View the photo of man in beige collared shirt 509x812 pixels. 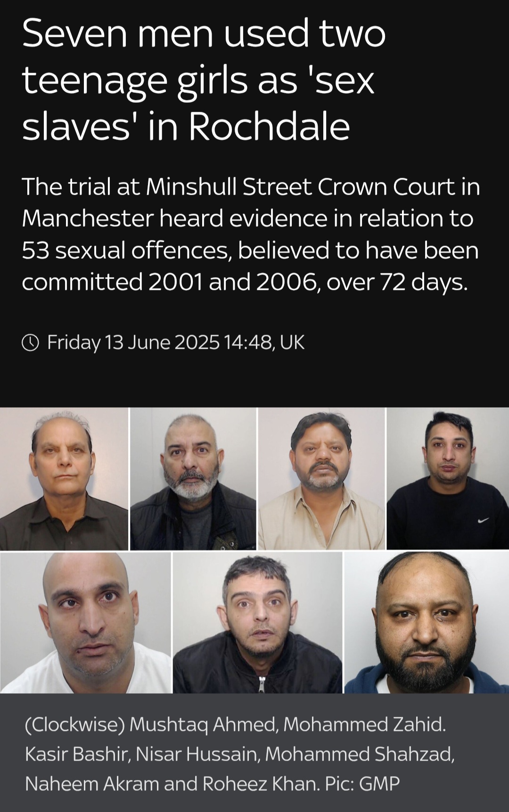(x=321, y=479)
